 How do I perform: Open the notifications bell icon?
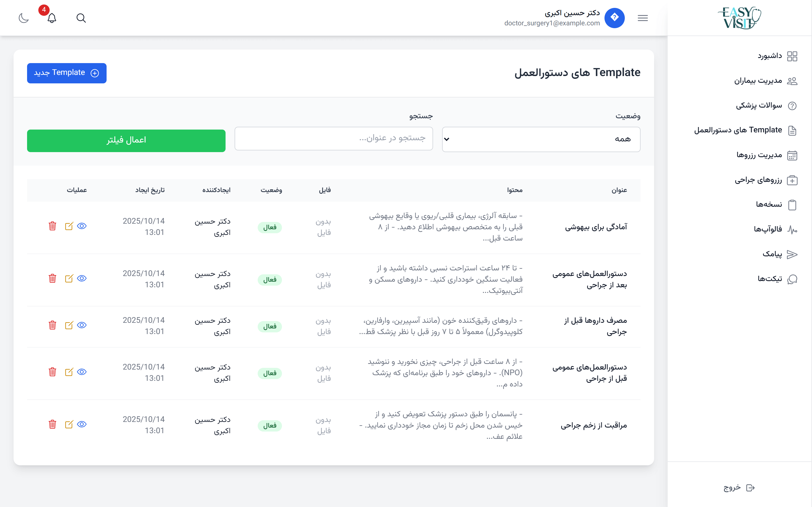tap(52, 18)
